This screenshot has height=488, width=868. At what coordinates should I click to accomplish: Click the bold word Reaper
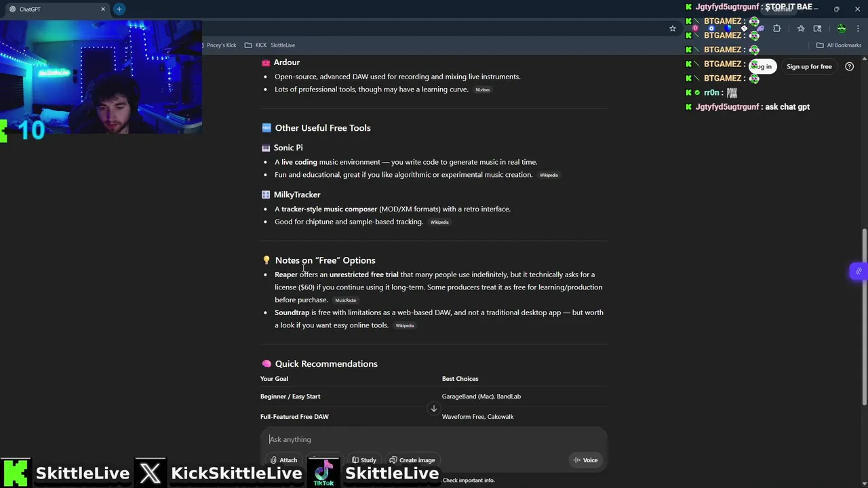click(x=286, y=274)
